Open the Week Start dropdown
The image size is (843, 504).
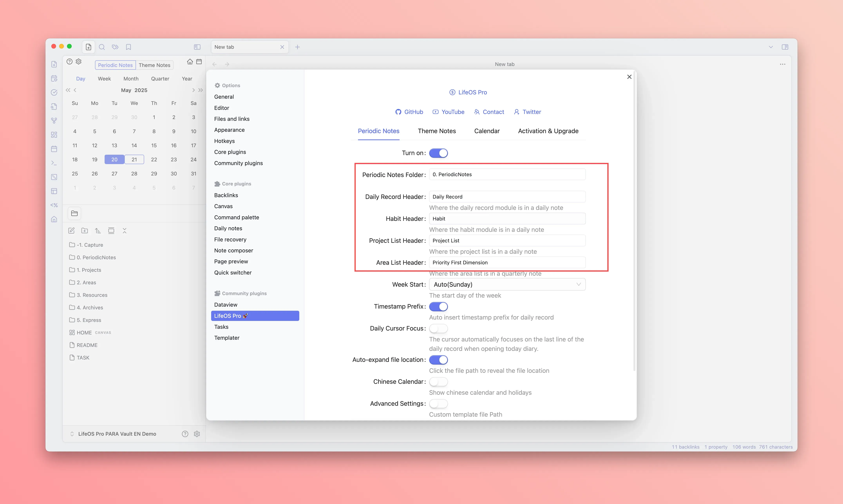pos(507,285)
